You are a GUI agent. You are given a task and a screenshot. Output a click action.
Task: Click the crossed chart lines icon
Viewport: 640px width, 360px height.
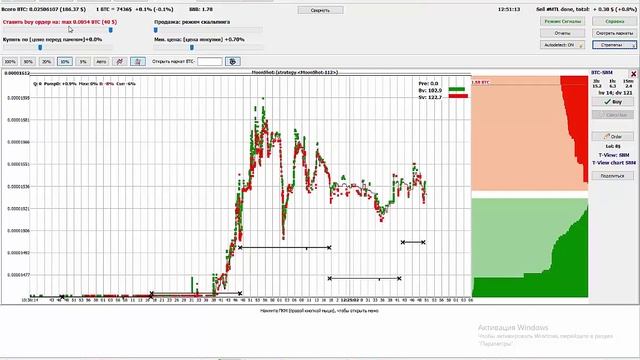coord(120,62)
